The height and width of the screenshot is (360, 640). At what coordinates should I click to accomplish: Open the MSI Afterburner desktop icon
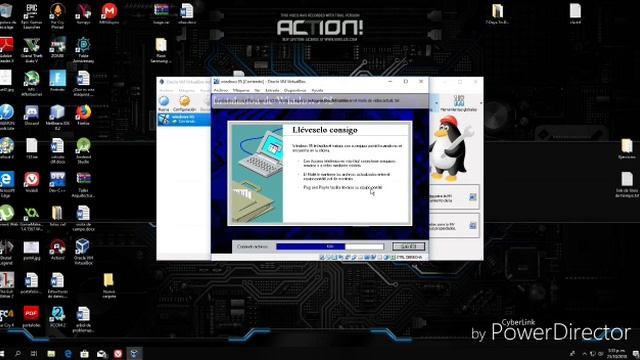(31, 84)
